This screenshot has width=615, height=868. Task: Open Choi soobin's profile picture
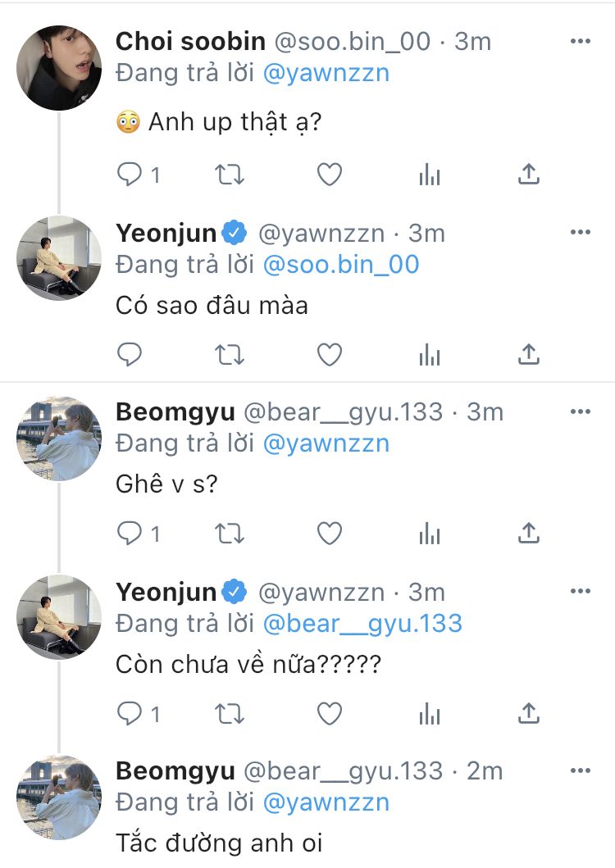[59, 67]
